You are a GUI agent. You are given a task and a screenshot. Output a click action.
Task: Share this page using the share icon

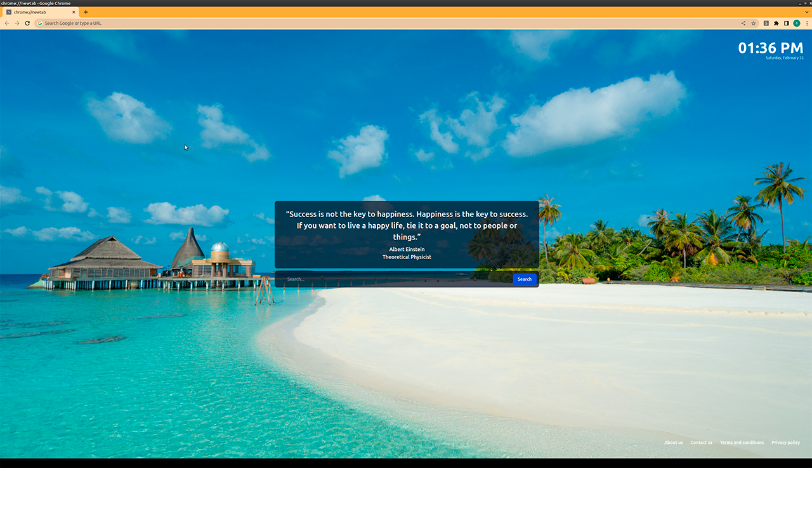coord(743,23)
